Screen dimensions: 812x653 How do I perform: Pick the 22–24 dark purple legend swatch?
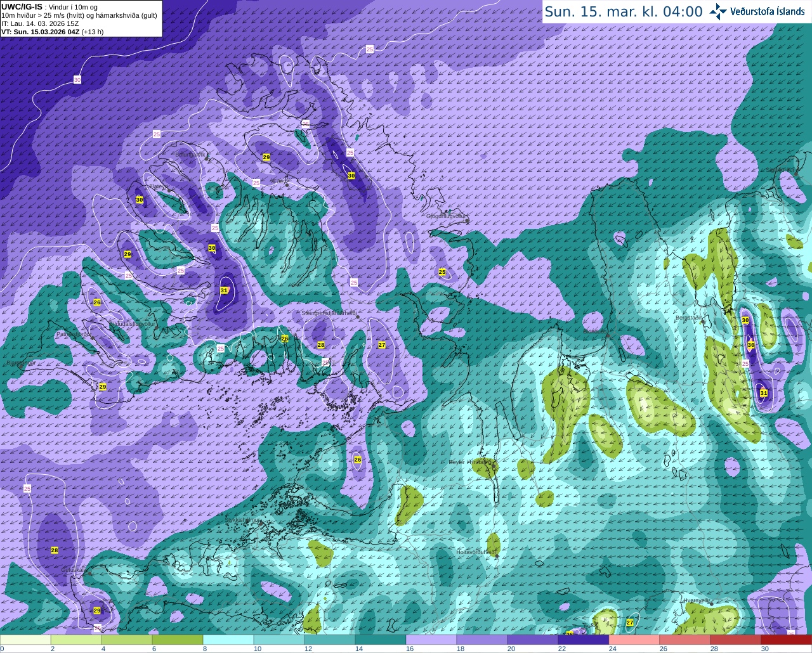click(x=584, y=640)
